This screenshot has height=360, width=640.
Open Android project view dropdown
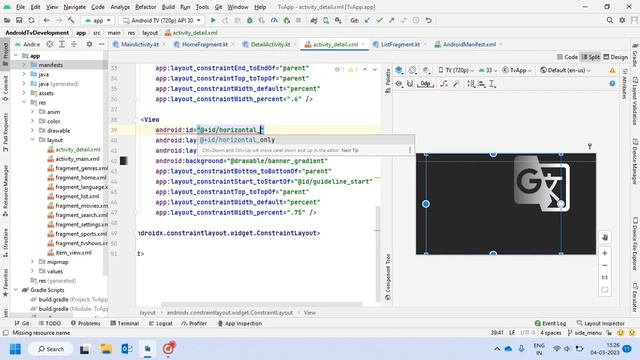(x=28, y=44)
